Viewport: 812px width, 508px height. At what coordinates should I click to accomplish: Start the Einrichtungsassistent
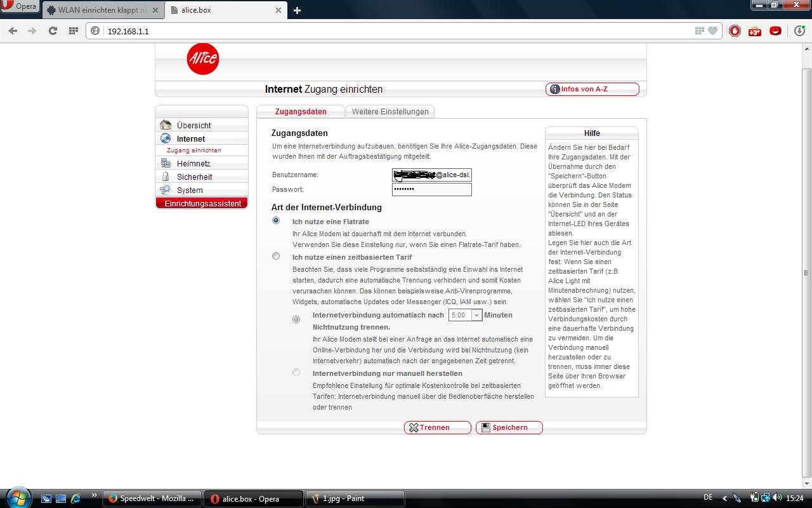[202, 203]
